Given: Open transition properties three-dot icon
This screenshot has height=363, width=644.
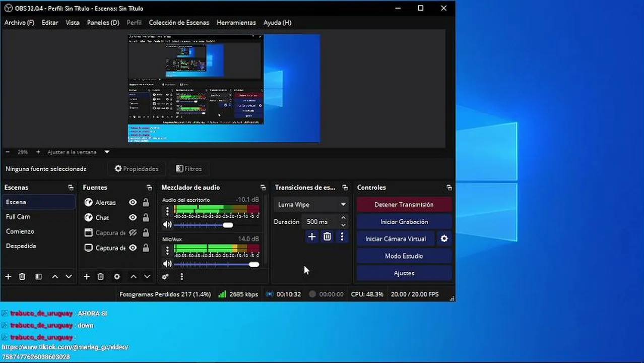Looking at the screenshot, I should (x=342, y=236).
